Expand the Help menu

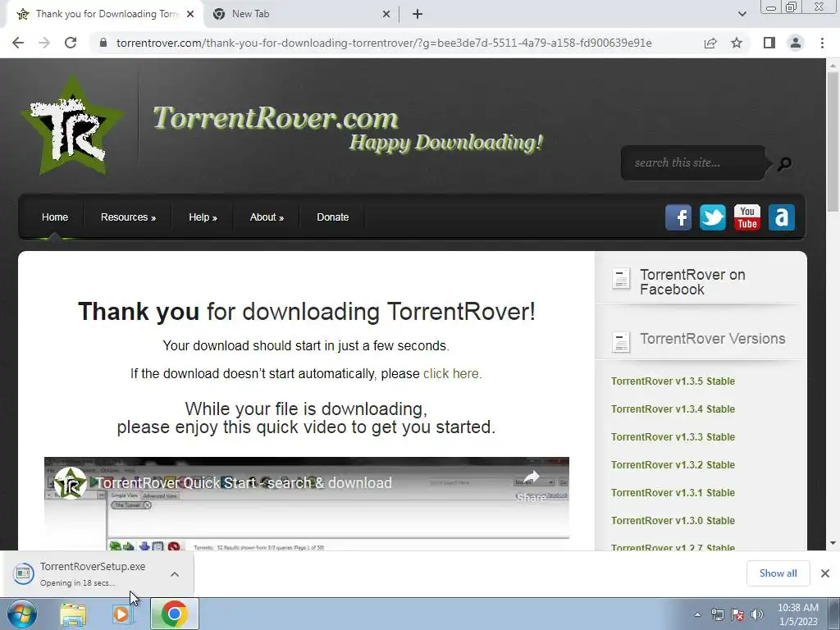[x=203, y=217]
